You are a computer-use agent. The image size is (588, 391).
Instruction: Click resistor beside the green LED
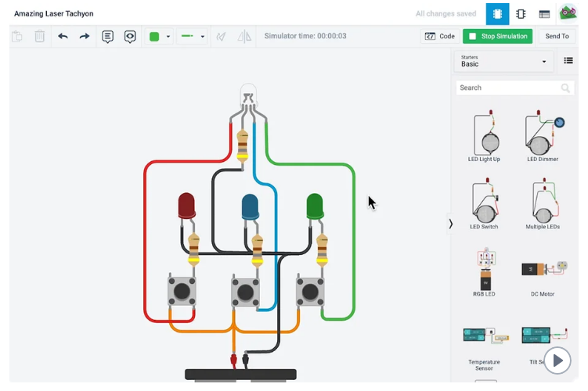click(322, 250)
